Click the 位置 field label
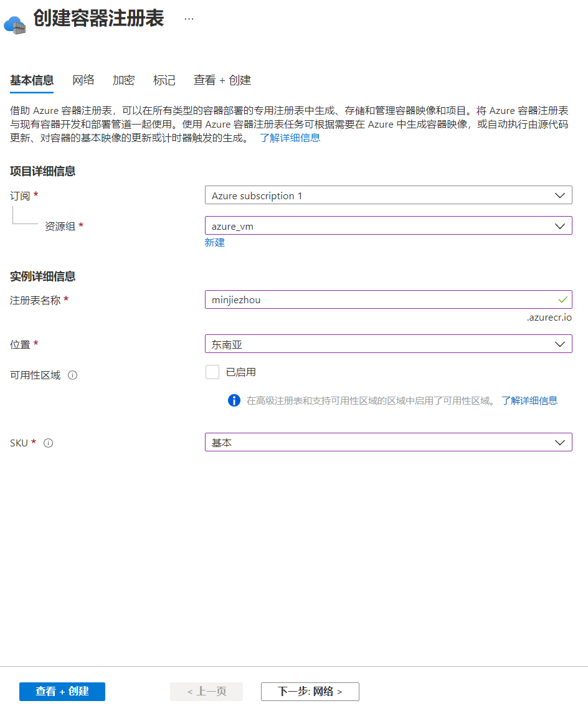 [20, 345]
